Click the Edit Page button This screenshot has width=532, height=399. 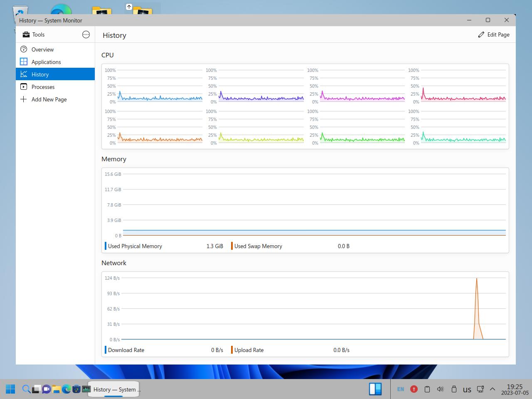click(493, 34)
